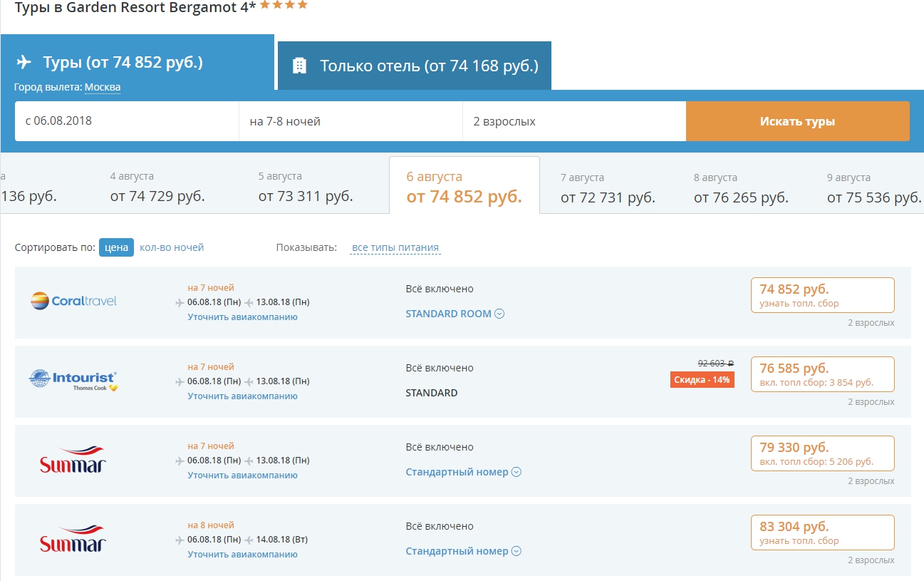
Task: Click the 79 330 руб. price button
Action: [x=823, y=453]
